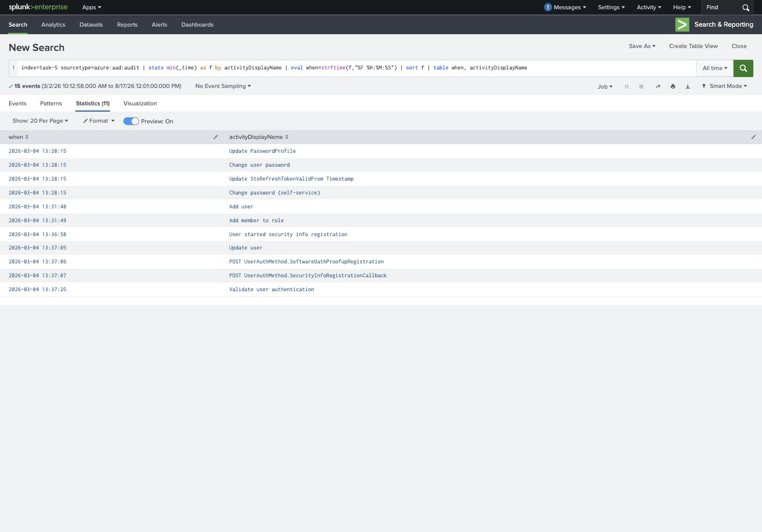Click the Change user password cell
This screenshot has height=532, width=762.
coord(259,165)
